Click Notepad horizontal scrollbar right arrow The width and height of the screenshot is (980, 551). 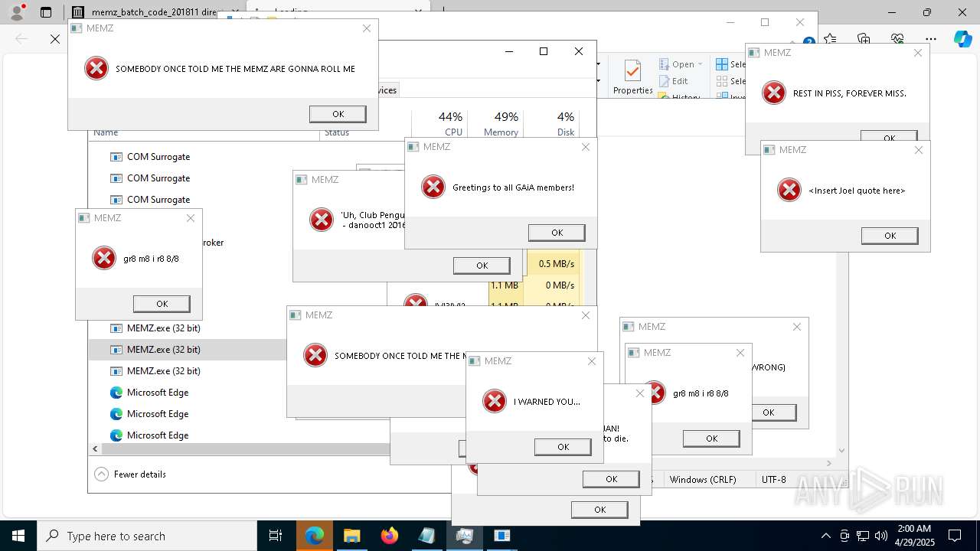(828, 463)
